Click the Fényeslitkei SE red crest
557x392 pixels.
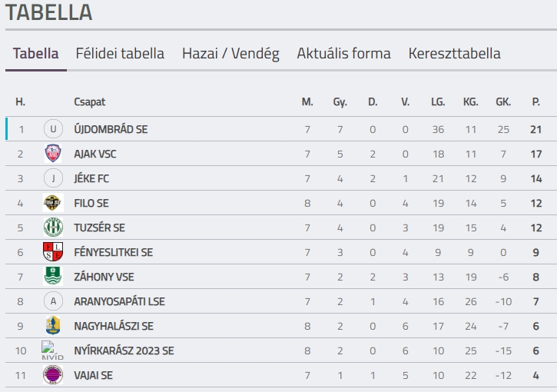click(x=53, y=252)
